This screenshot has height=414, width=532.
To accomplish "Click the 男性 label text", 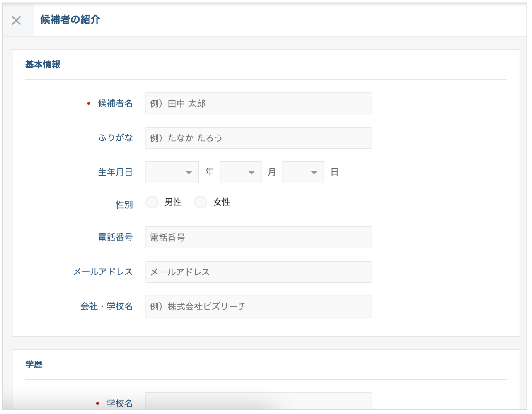I will click(x=173, y=202).
